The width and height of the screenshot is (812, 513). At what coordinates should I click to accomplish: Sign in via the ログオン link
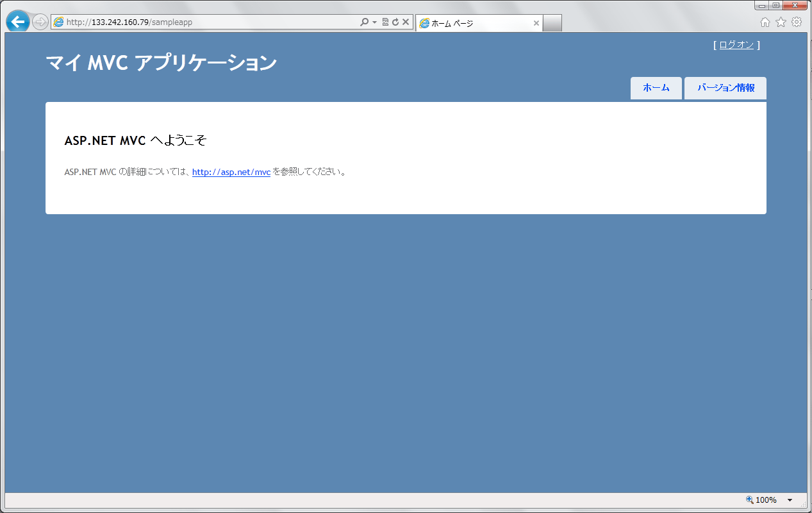coord(737,45)
